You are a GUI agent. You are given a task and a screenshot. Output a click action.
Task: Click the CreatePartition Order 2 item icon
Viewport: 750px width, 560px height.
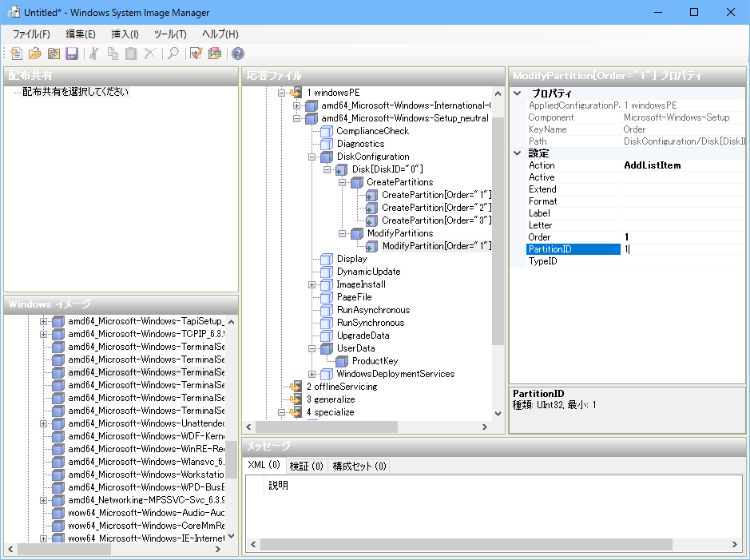point(371,208)
